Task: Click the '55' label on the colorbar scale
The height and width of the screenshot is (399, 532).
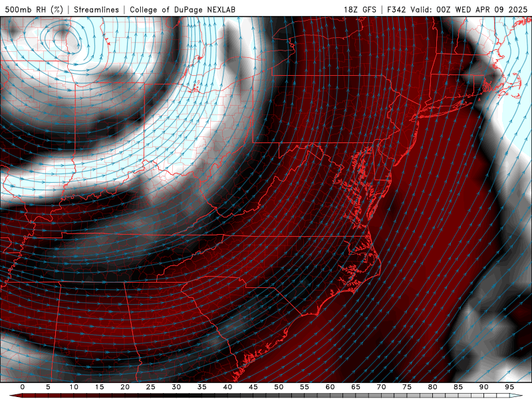Action: [305, 387]
